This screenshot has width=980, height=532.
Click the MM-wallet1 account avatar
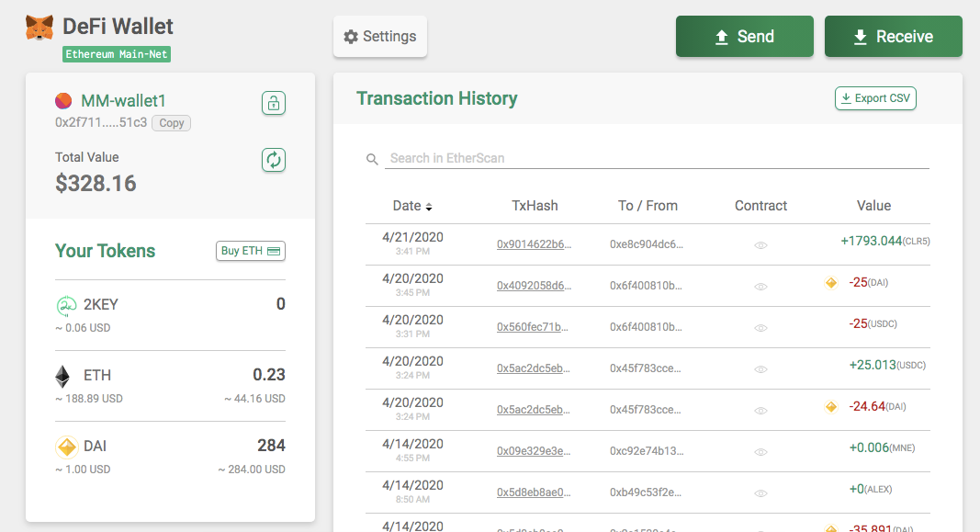(63, 101)
